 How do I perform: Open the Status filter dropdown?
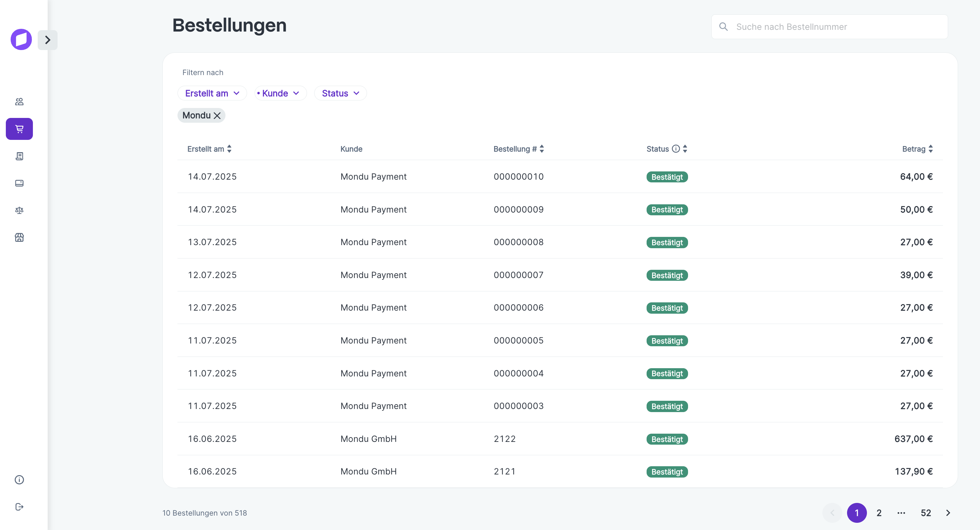point(341,93)
